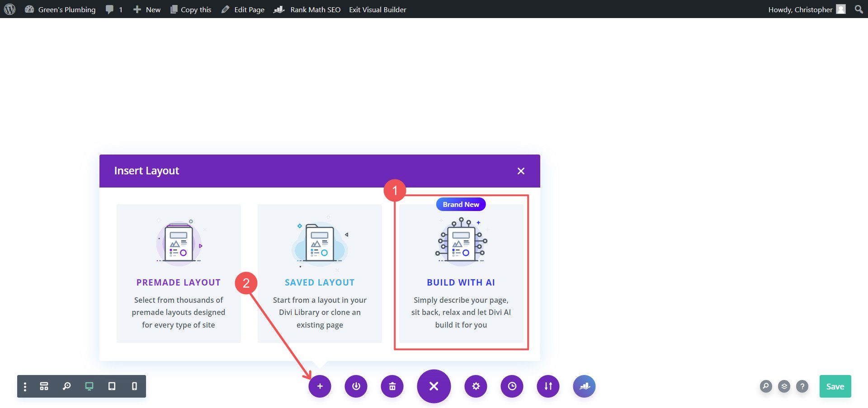Click the trash icon to clear layout
The width and height of the screenshot is (868, 408).
(x=392, y=386)
